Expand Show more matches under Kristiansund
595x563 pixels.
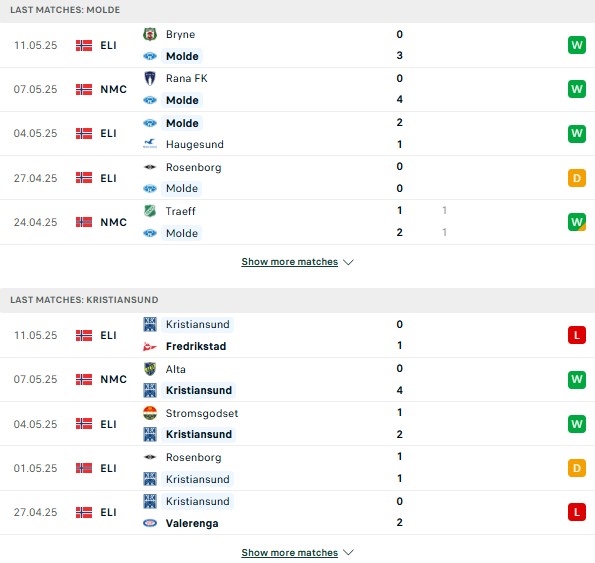290,553
